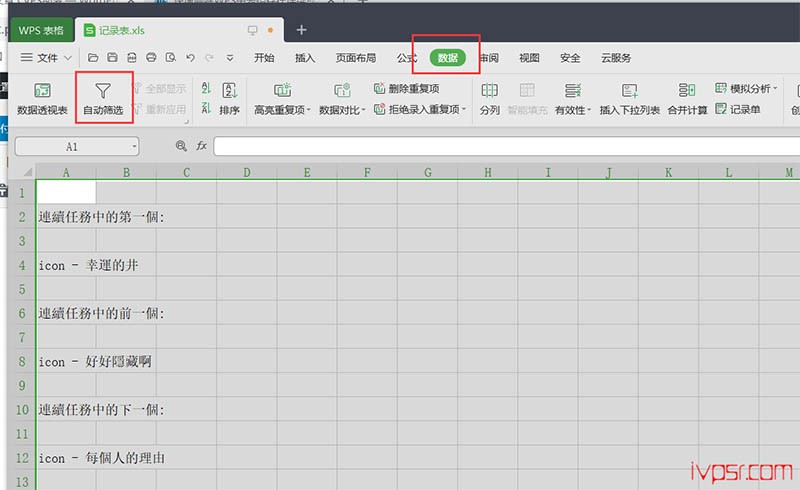Click 删除重复项 remove duplicates
Screen dimensions: 800x490
click(x=407, y=88)
